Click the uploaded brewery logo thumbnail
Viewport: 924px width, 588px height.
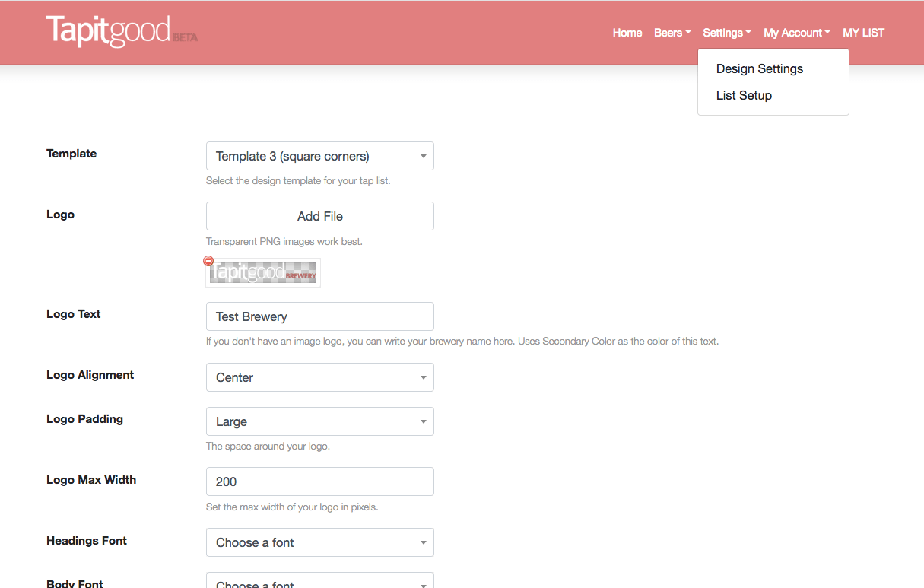coord(263,273)
